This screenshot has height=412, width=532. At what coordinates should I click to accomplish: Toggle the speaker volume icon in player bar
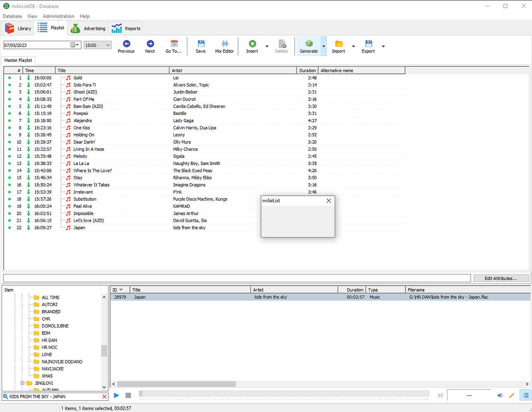[500, 396]
